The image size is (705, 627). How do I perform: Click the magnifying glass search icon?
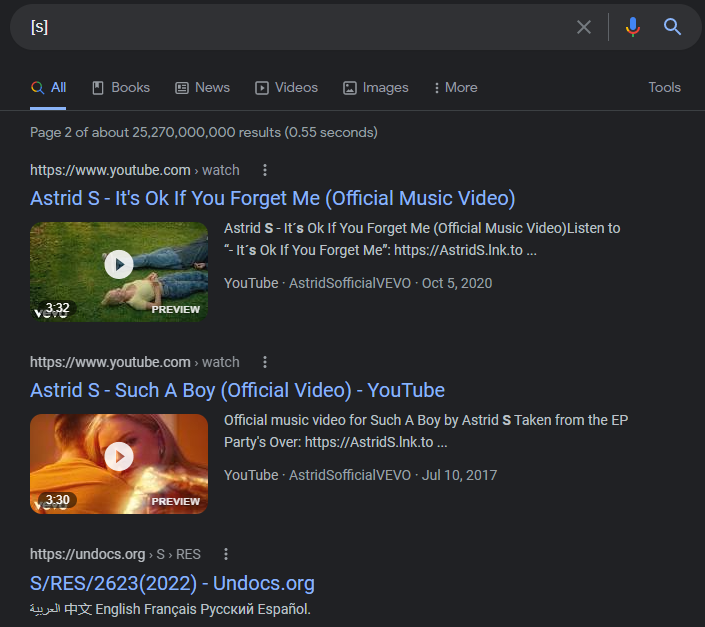[672, 27]
